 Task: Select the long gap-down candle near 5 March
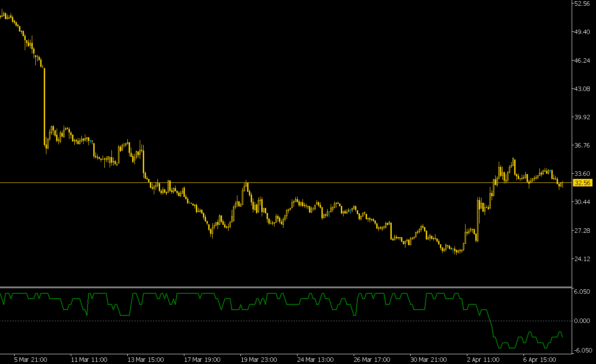point(44,106)
